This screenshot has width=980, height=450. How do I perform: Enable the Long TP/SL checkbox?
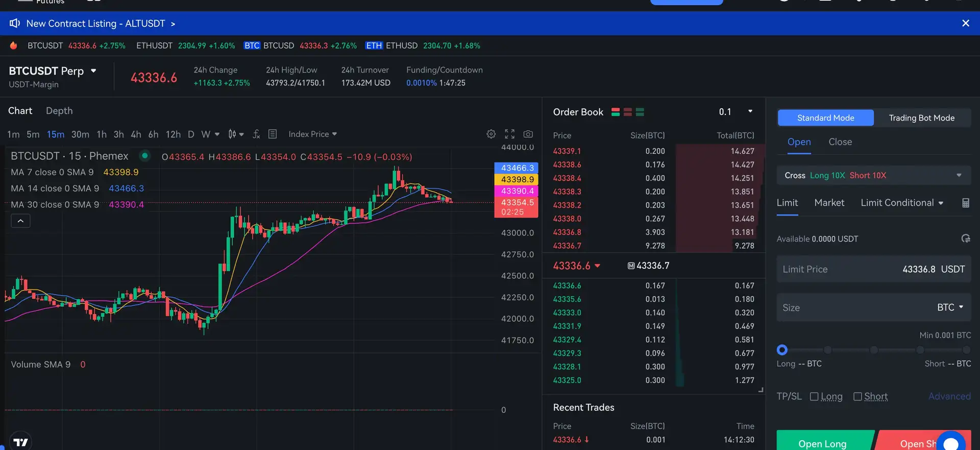click(x=814, y=396)
